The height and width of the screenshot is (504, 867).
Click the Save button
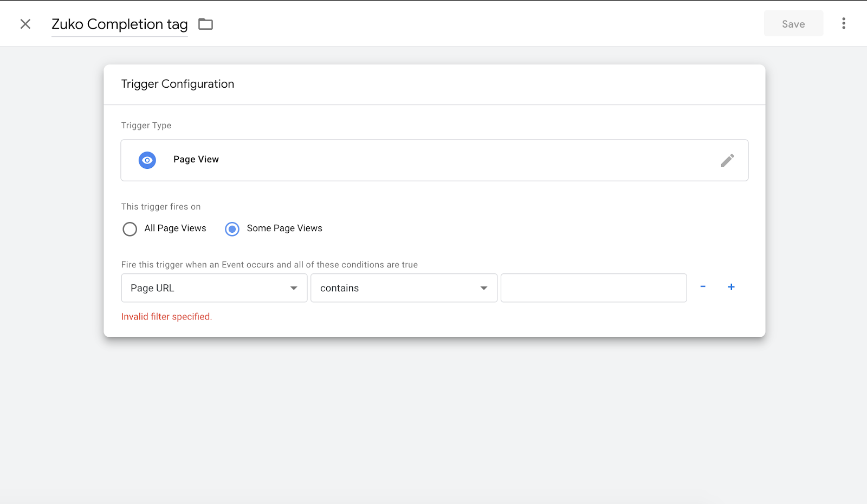click(793, 24)
